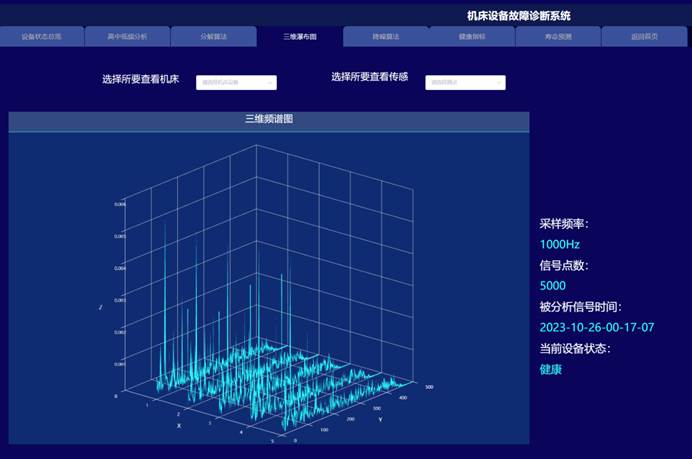
Task: Open the 设备状态总览 tab
Action: (x=42, y=37)
